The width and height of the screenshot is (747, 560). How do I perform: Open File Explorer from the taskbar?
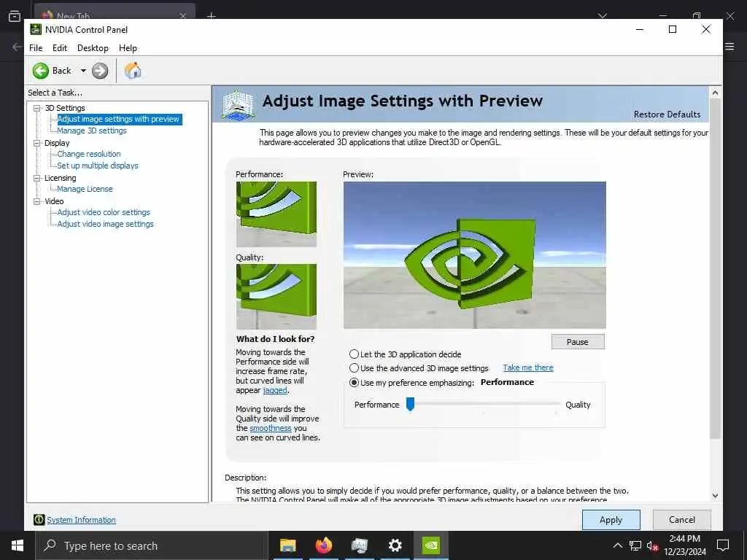coord(287,545)
